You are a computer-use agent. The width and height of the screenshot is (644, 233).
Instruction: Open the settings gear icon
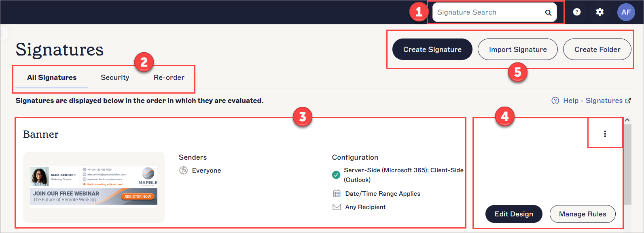(600, 12)
